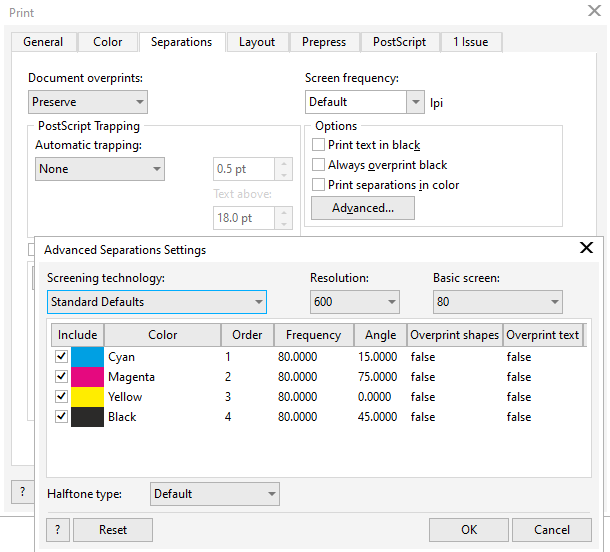Confirm settings with the OK button

pyautogui.click(x=469, y=530)
